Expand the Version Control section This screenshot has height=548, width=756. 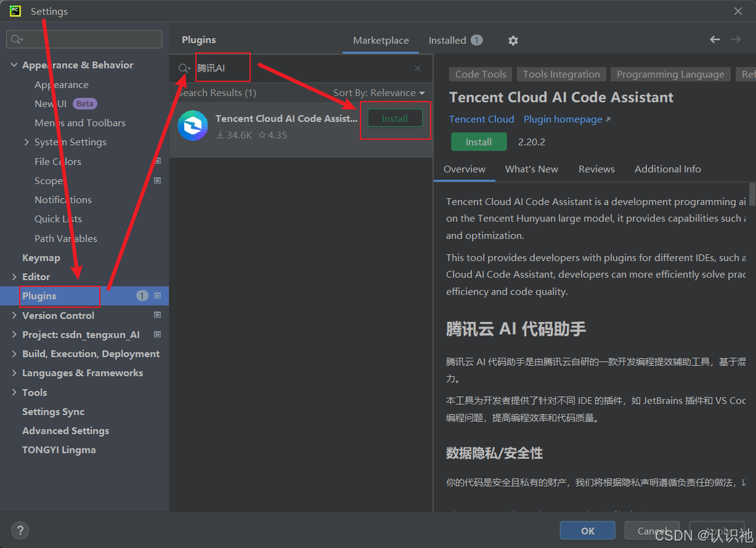[14, 315]
